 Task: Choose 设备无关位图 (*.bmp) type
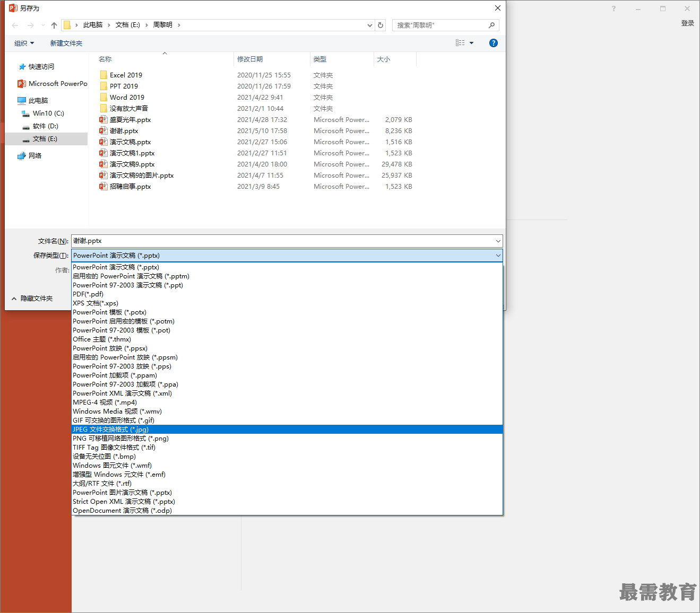[x=287, y=457]
